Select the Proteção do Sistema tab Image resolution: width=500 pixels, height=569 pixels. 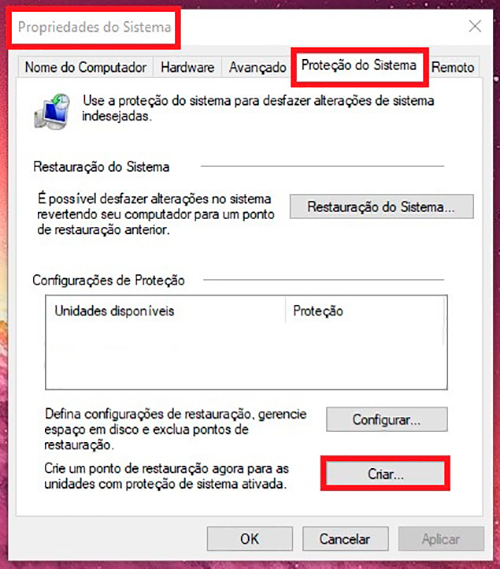pyautogui.click(x=359, y=65)
